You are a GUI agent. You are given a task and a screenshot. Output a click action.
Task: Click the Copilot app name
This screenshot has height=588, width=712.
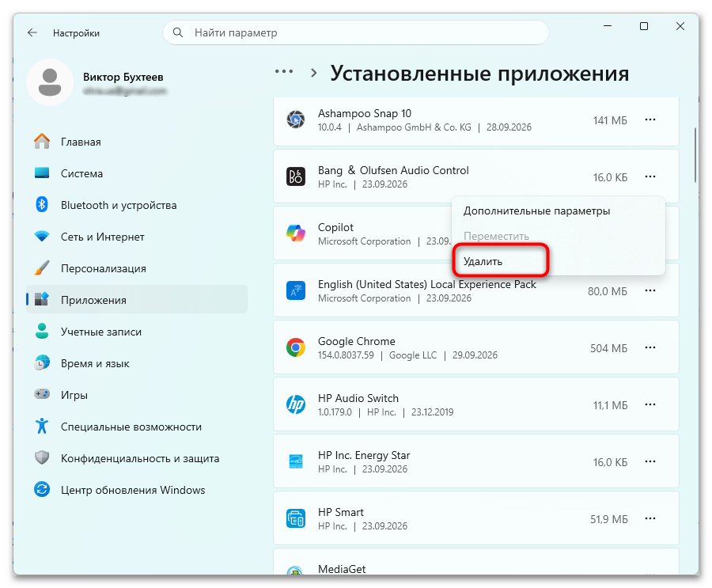pos(335,227)
